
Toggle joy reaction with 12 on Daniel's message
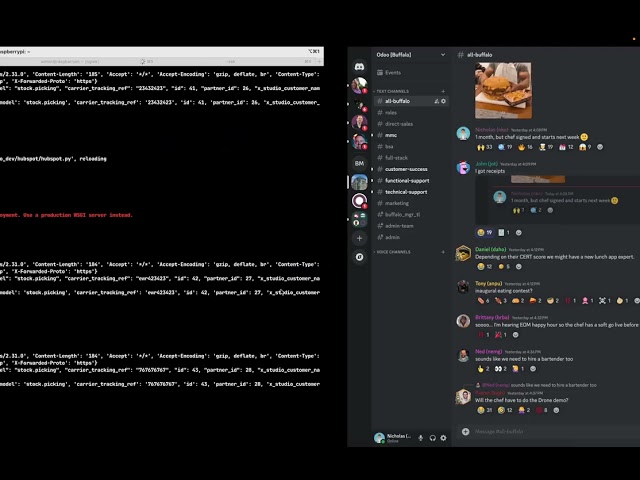[x=484, y=267]
